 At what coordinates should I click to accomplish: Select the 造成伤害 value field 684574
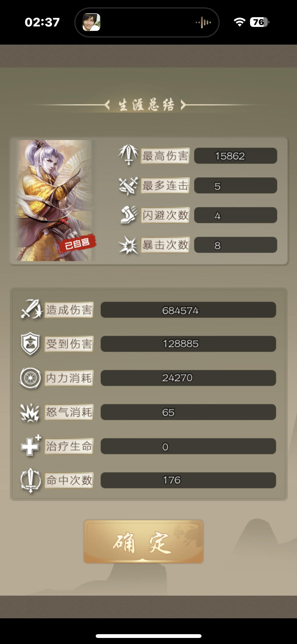pyautogui.click(x=188, y=310)
